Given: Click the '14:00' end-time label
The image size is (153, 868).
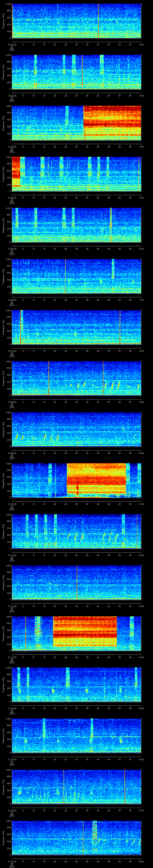Looking at the screenshot, I should 141,657.
